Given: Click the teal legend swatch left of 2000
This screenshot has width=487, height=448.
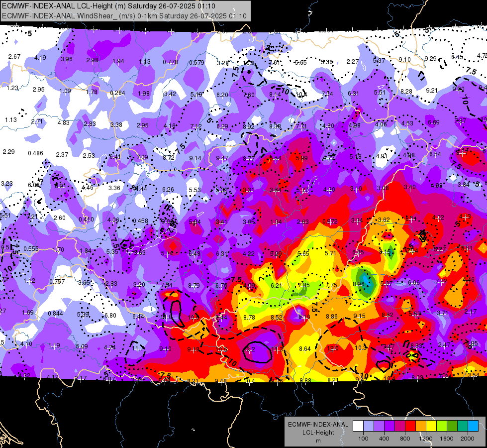Looking at the screenshot, I should [462, 426].
